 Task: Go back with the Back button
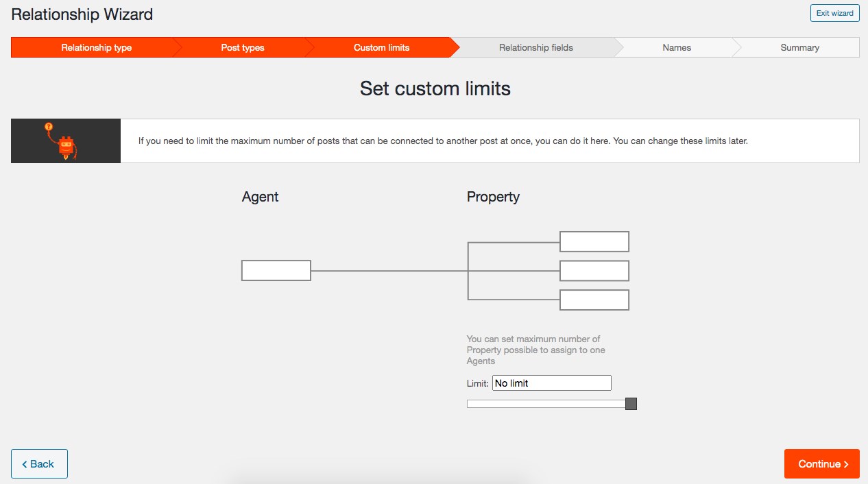tap(39, 464)
